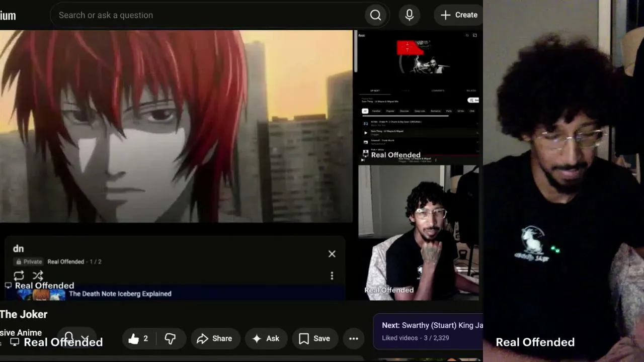Switch to the UP NEXT tab

tap(375, 90)
